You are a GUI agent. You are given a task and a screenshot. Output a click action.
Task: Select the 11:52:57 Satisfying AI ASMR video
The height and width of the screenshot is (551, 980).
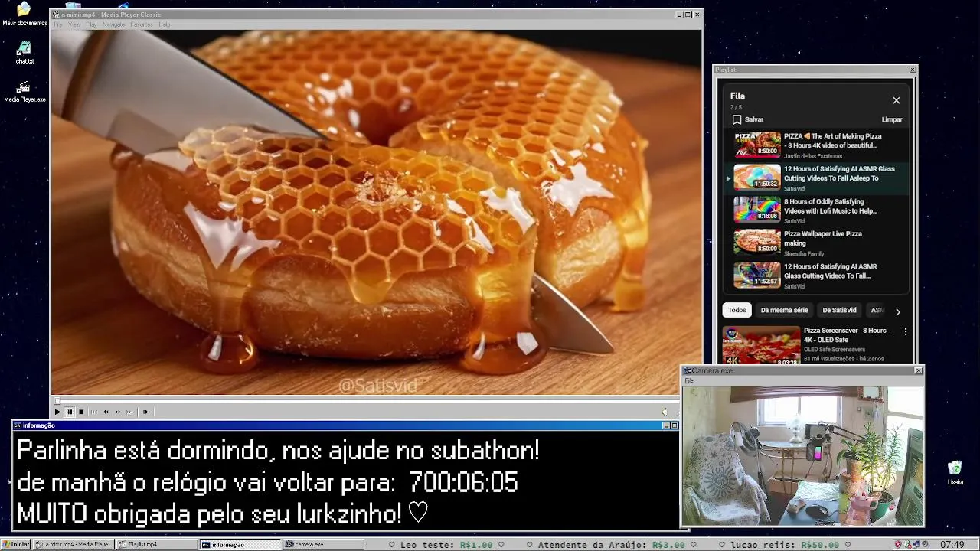pyautogui.click(x=816, y=275)
